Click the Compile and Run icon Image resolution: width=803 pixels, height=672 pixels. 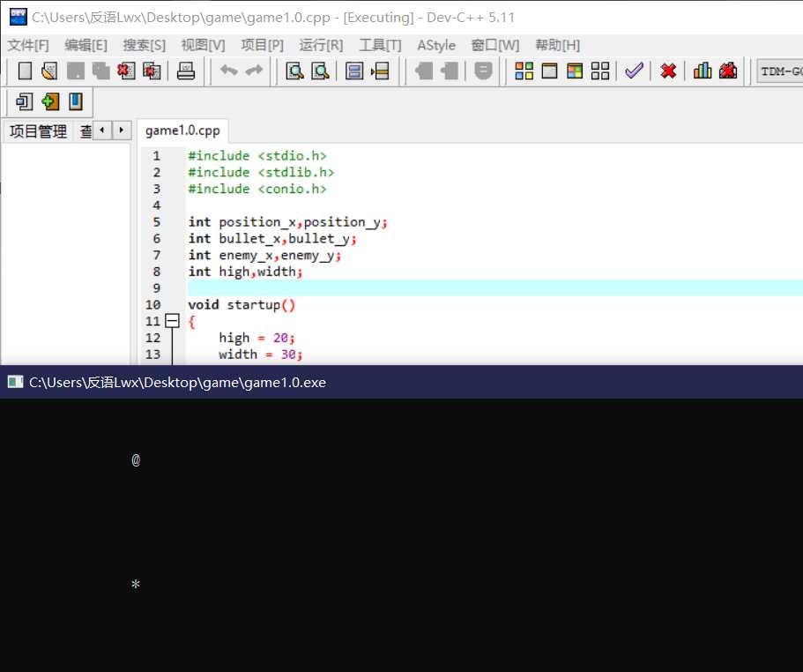pos(575,71)
